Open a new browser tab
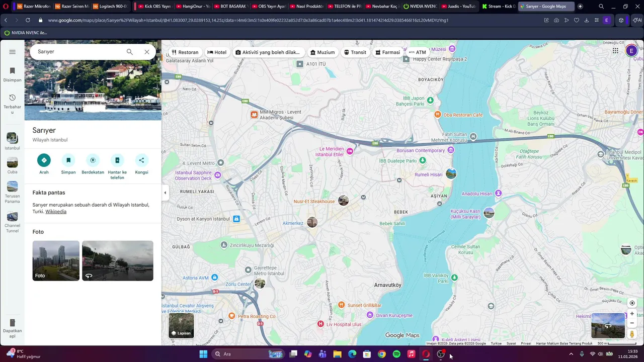The image size is (644, 362). (580, 7)
